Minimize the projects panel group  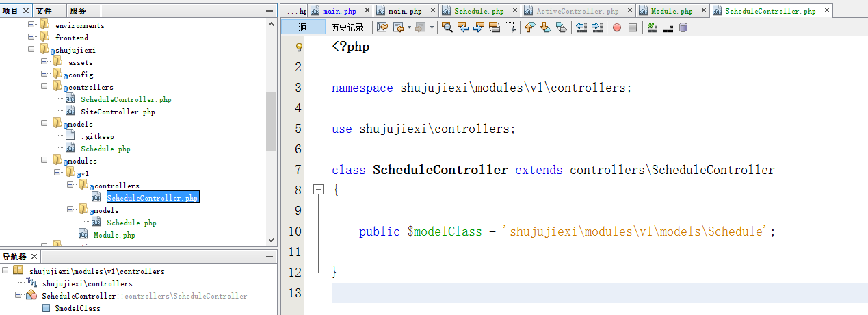tap(269, 10)
